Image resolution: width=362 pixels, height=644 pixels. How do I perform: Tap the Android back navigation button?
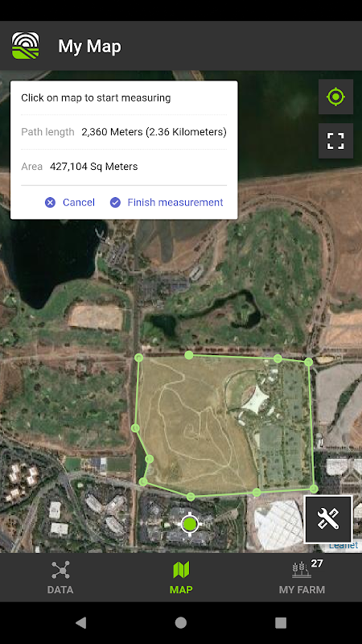(81, 623)
